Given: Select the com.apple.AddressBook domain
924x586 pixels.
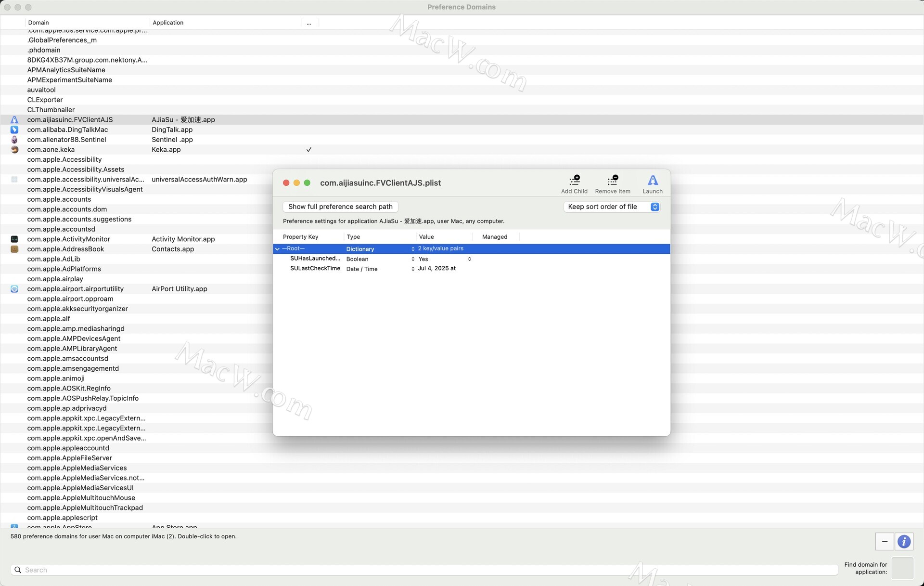Looking at the screenshot, I should (65, 249).
